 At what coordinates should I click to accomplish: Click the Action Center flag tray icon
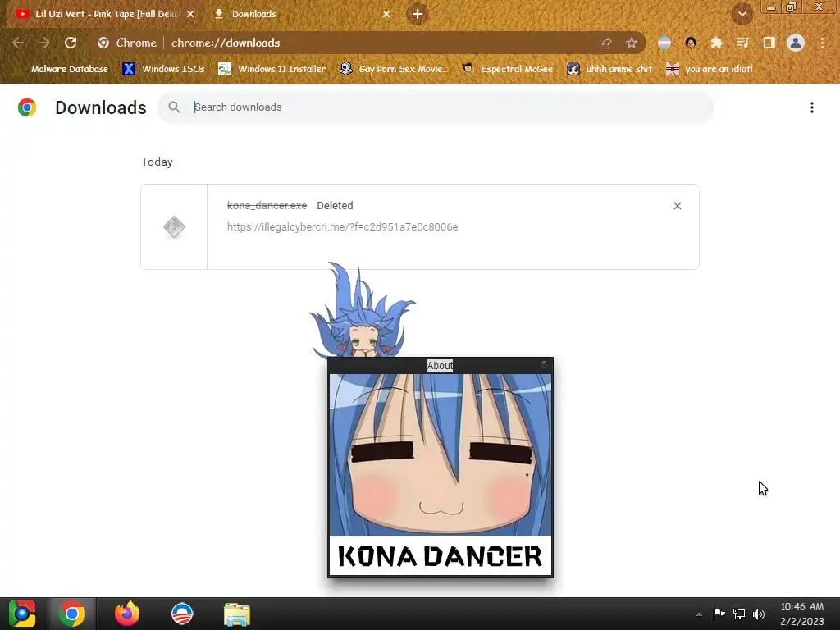[719, 614]
